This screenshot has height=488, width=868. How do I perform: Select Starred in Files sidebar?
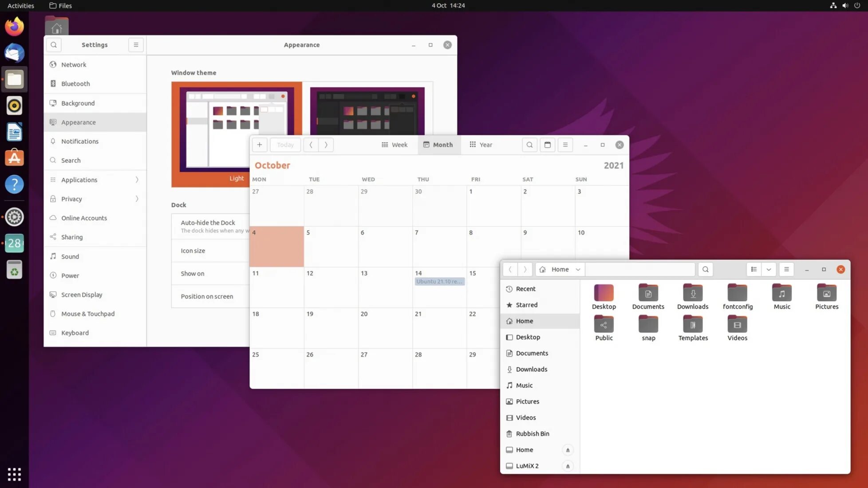tap(526, 305)
